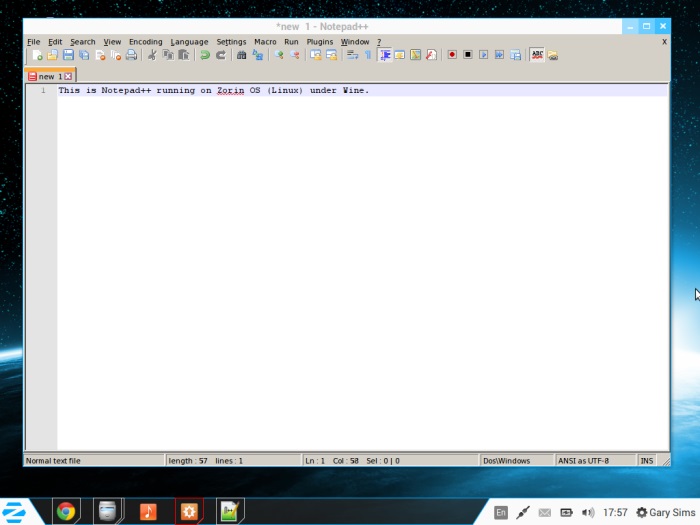Image resolution: width=700 pixels, height=525 pixels.
Task: Click in the empty editor area below text
Action: pyautogui.click(x=362, y=272)
